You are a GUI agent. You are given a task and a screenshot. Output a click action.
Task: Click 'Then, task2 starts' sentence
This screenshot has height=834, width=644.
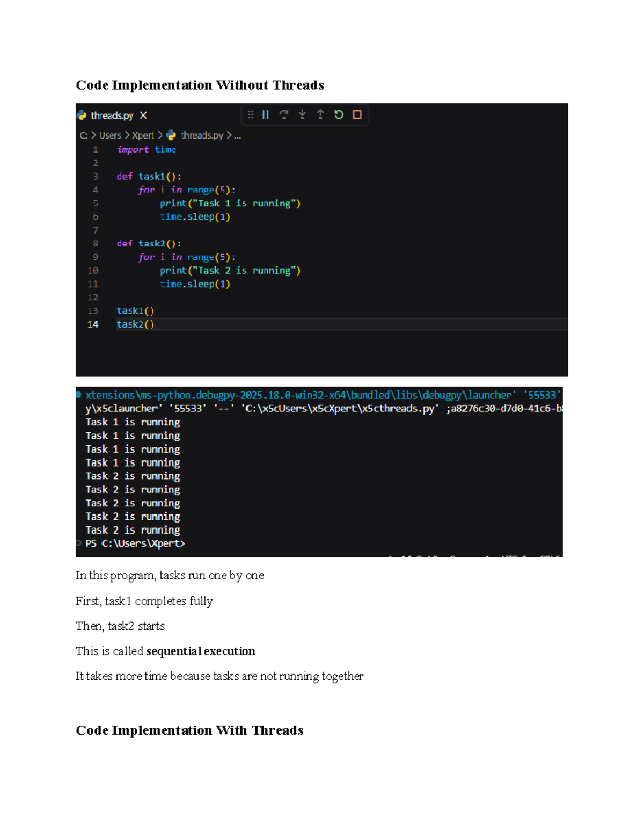pos(120,626)
